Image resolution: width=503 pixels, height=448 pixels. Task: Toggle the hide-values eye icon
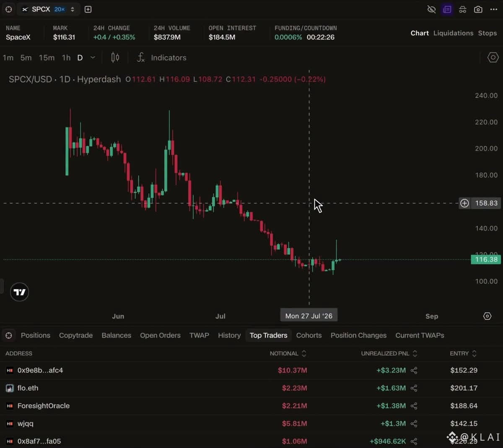click(431, 9)
